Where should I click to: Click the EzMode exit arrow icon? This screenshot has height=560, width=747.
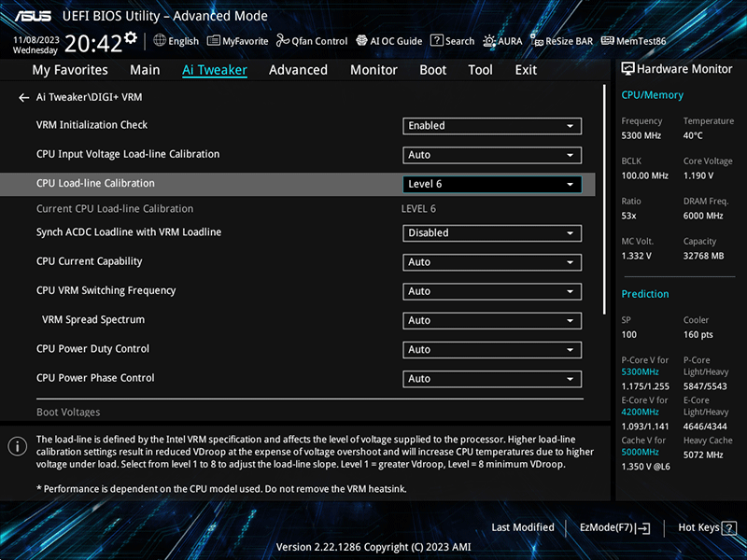tap(643, 528)
